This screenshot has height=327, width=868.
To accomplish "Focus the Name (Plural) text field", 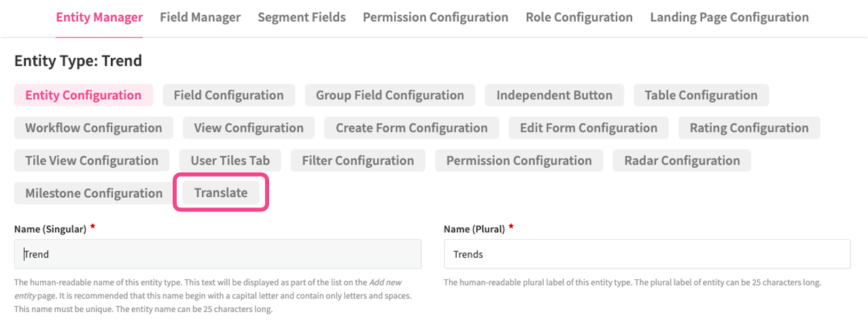I will click(646, 254).
